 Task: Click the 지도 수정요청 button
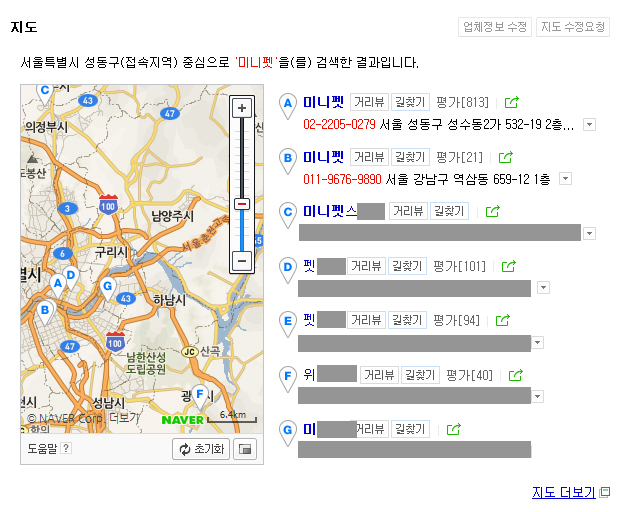coord(573,27)
